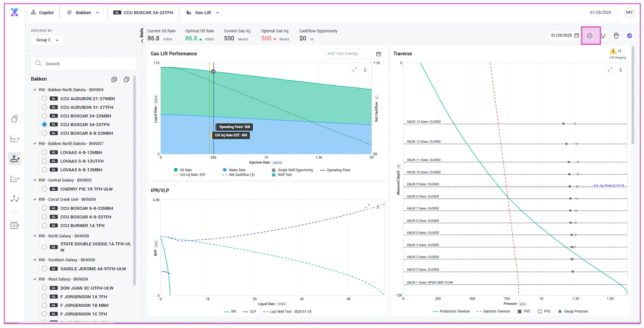Collapse RW - Bakken North Dakota - BKN004 group
Image resolution: width=644 pixels, height=328 pixels.
(35, 90)
